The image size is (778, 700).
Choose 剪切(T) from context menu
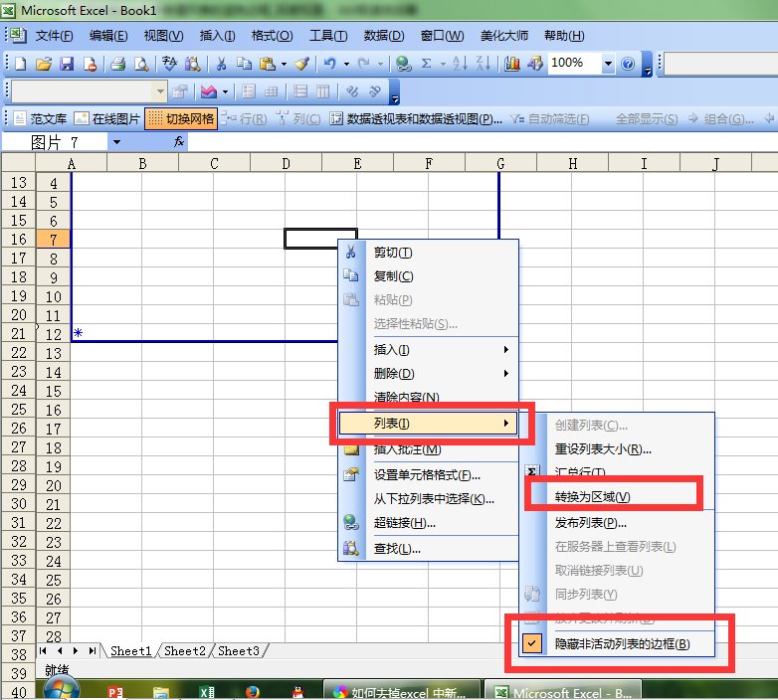click(x=429, y=253)
